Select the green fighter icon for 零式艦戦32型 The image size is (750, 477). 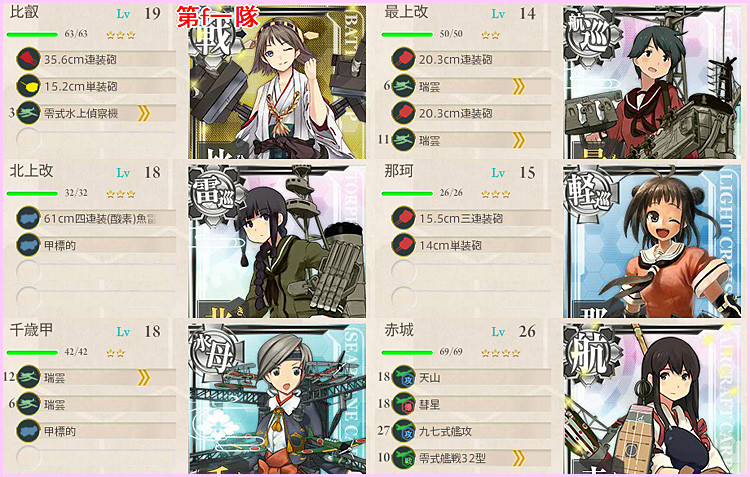point(403,458)
